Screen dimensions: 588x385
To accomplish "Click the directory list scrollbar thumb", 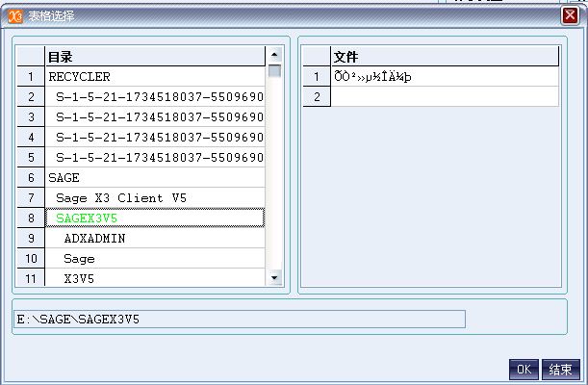I will 274,70.
